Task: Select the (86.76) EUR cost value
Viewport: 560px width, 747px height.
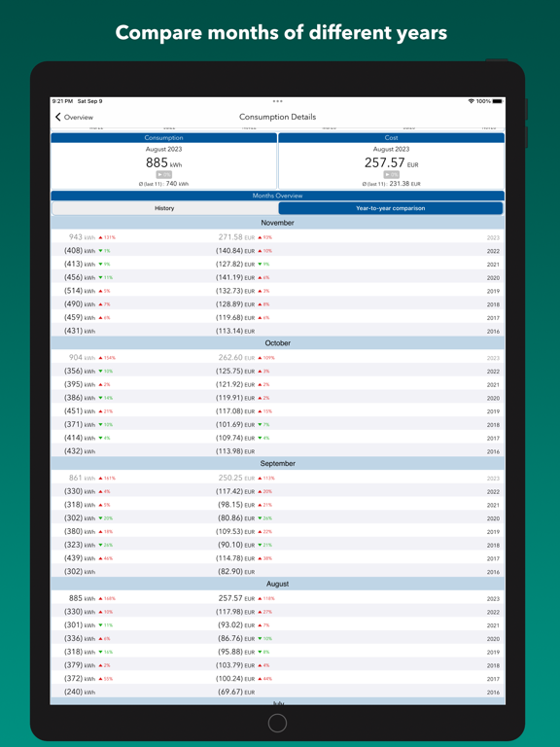Action: point(236,638)
